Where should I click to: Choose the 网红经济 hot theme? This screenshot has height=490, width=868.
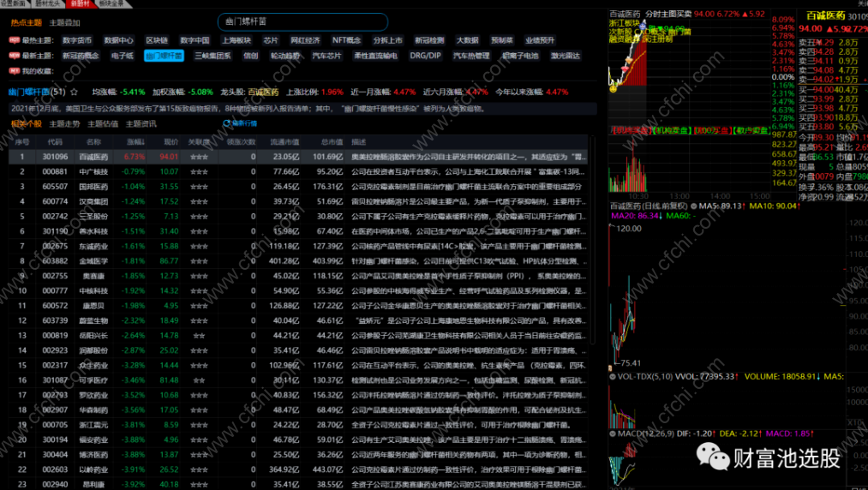pos(305,40)
